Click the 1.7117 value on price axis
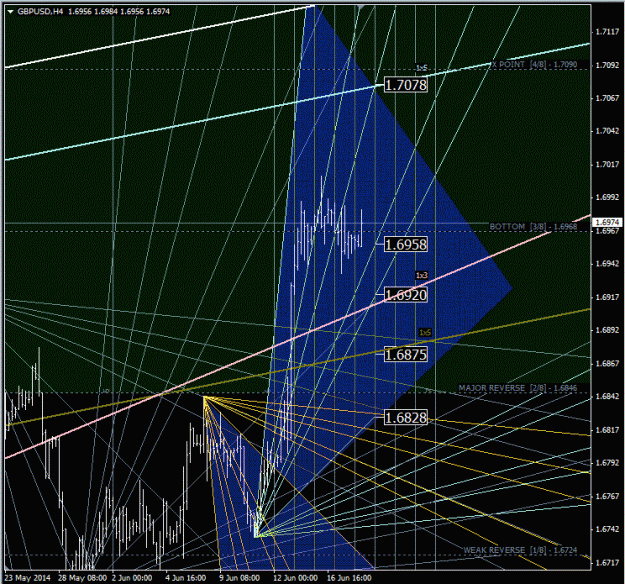Image resolution: width=625 pixels, height=584 pixels. click(607, 32)
